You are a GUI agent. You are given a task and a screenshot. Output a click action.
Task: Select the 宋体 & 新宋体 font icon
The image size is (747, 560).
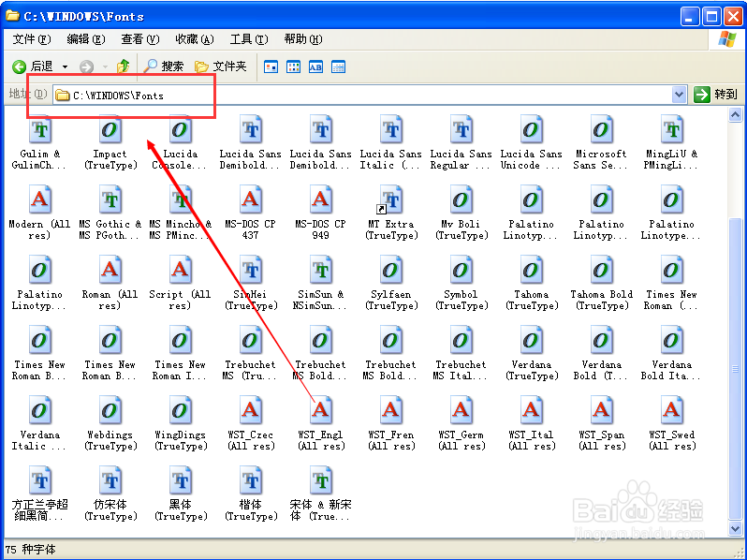(x=321, y=479)
